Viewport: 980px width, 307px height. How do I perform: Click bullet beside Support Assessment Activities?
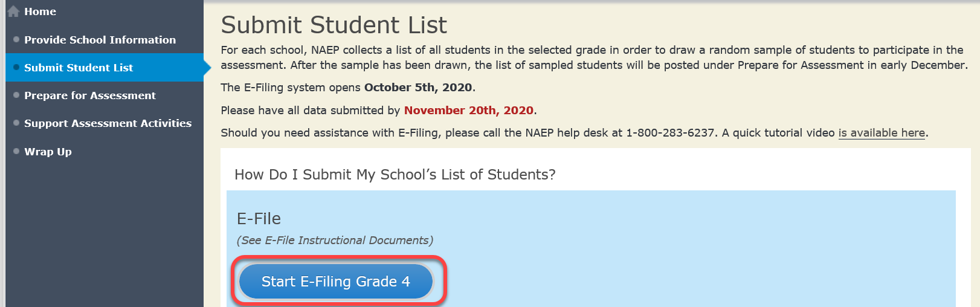tap(16, 123)
